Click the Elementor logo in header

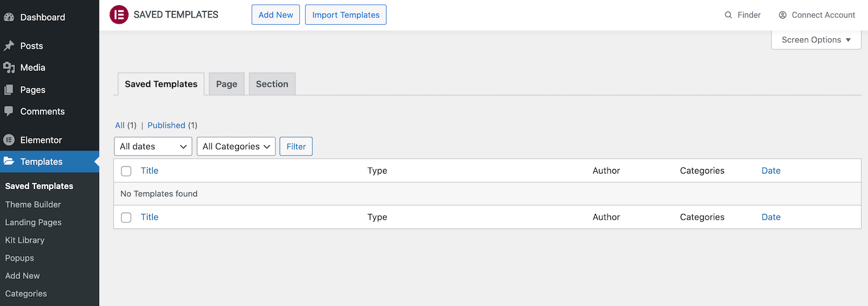click(x=119, y=15)
